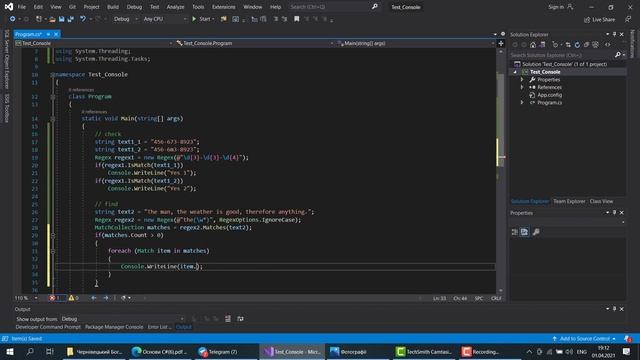This screenshot has height=360, width=640.
Task: Click the Save All icon
Action: pyautogui.click(x=71, y=19)
